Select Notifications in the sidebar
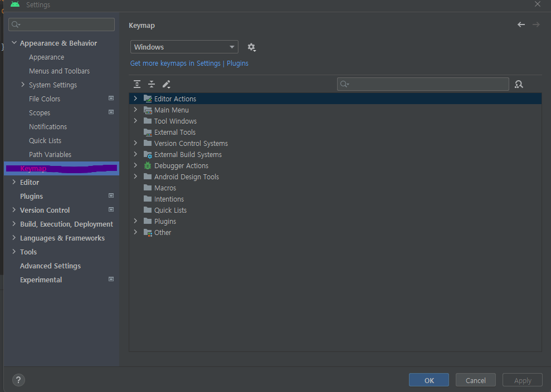This screenshot has width=551, height=392. 48,127
